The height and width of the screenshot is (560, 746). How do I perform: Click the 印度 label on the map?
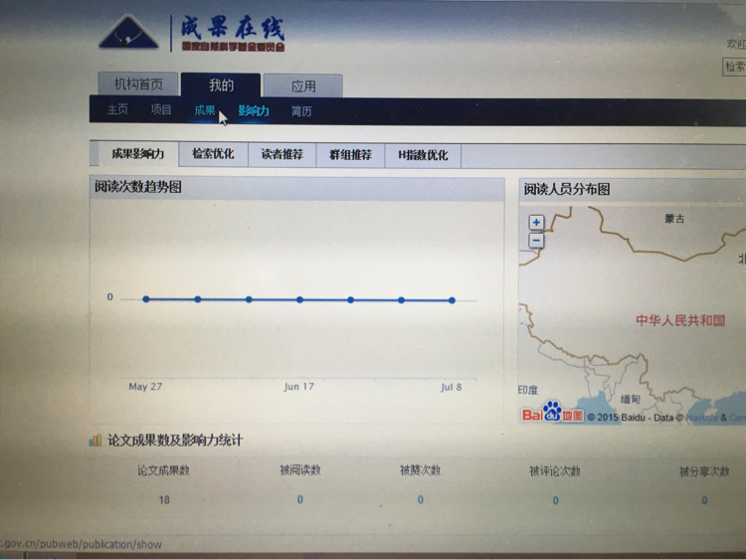pyautogui.click(x=527, y=390)
